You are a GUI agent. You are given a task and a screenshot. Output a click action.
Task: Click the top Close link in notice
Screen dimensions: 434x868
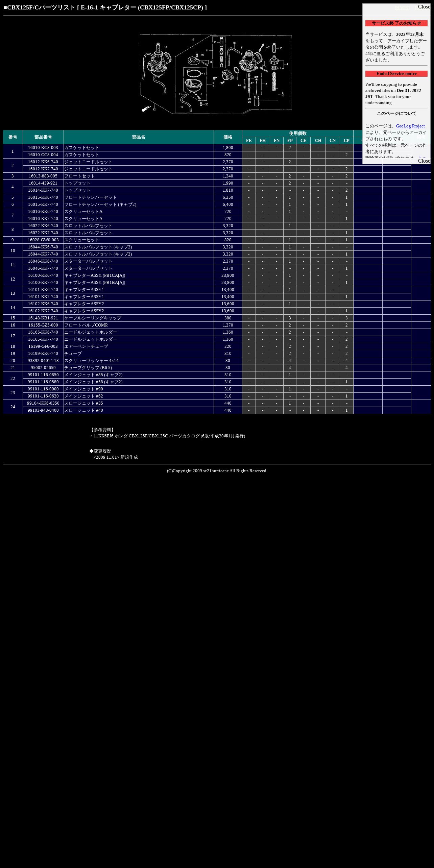click(424, 7)
